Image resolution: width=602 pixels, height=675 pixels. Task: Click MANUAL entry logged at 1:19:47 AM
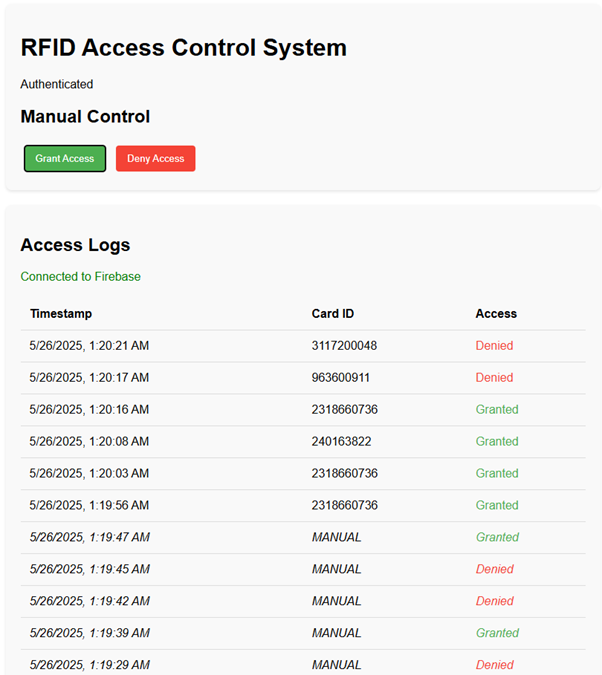pos(336,538)
